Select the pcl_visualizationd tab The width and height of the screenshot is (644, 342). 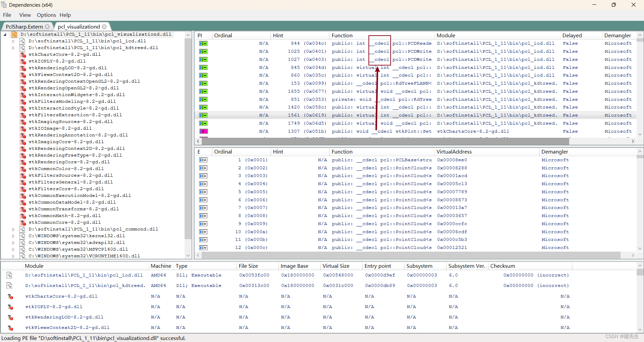pos(79,27)
